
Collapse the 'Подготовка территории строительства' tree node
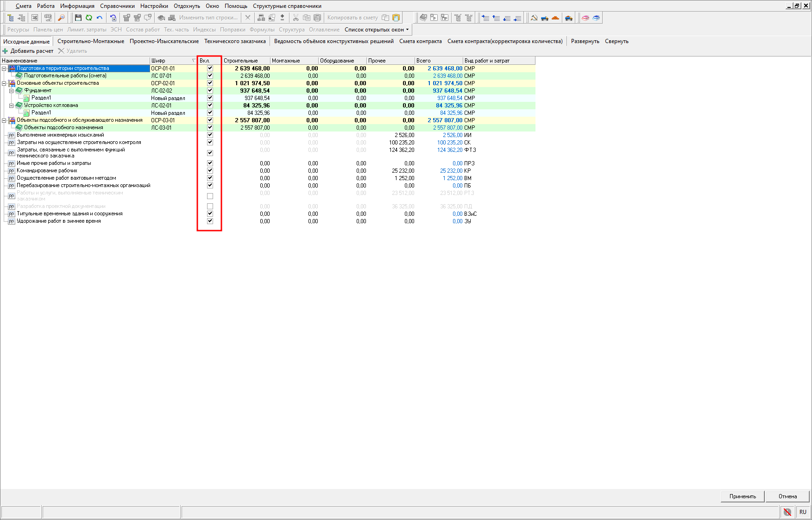(4, 69)
